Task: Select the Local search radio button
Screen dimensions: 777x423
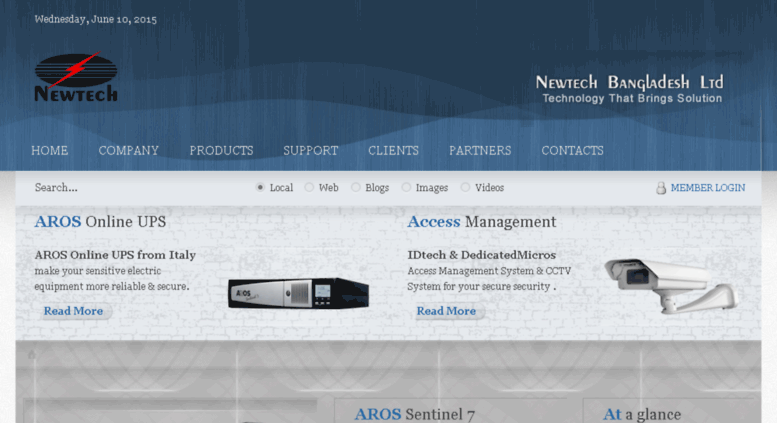Action: pos(260,187)
